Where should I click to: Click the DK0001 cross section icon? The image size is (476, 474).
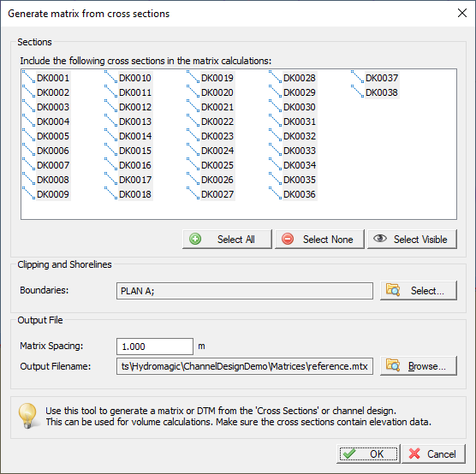(x=29, y=77)
